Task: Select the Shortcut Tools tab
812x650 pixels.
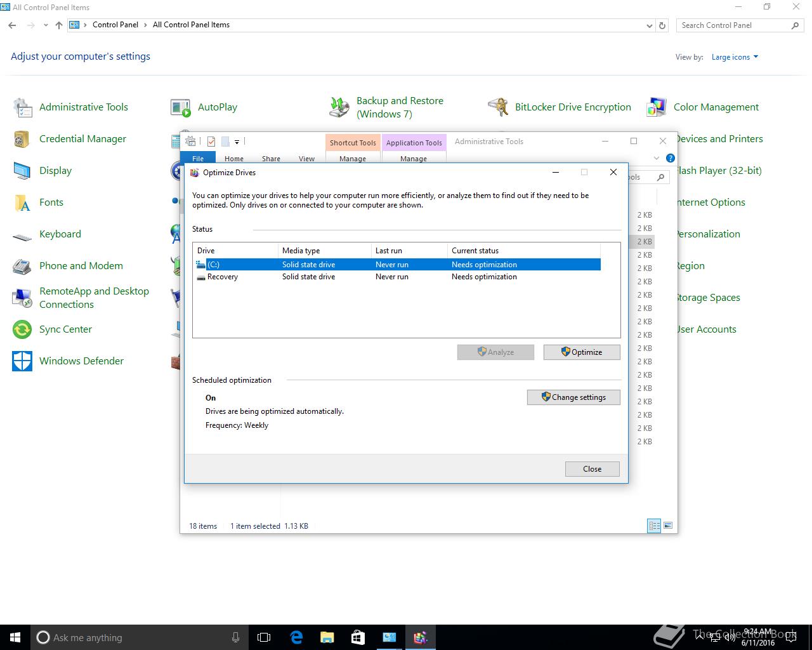Action: pos(353,143)
